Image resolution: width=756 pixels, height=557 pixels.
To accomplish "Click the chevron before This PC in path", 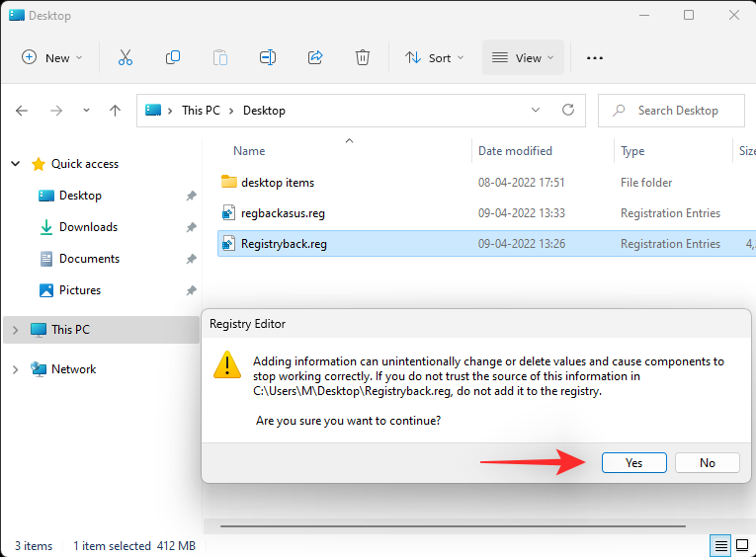I will (170, 111).
